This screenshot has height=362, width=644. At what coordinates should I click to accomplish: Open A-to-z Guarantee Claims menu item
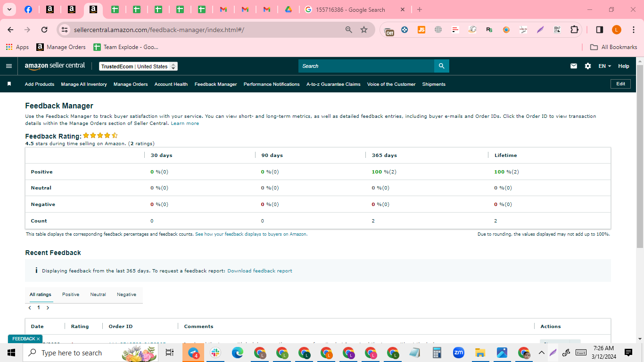point(333,84)
